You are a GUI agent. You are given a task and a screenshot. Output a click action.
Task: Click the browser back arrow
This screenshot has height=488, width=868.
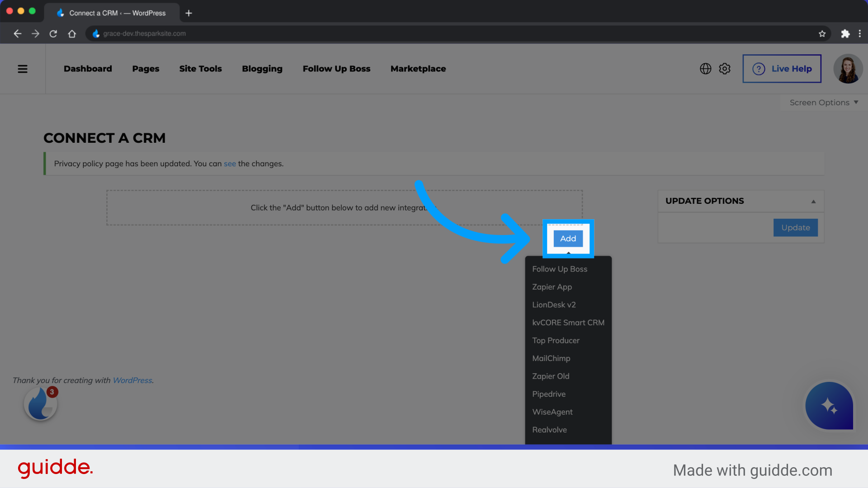[x=17, y=33]
